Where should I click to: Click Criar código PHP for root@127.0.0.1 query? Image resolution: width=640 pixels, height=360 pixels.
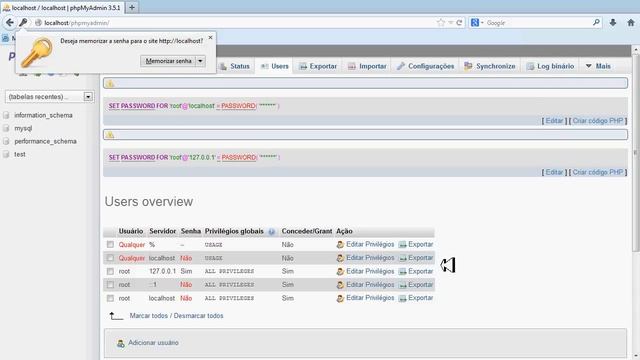click(598, 172)
